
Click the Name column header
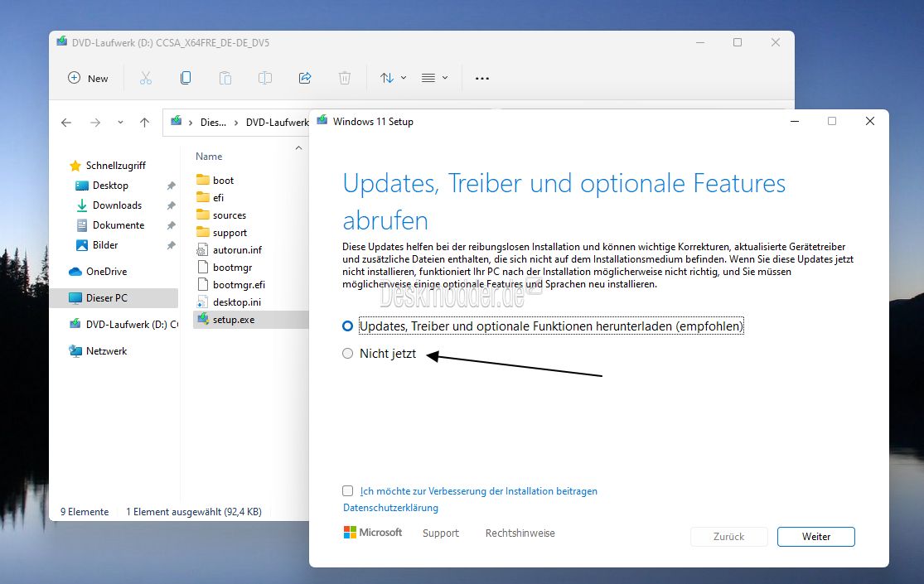point(209,157)
